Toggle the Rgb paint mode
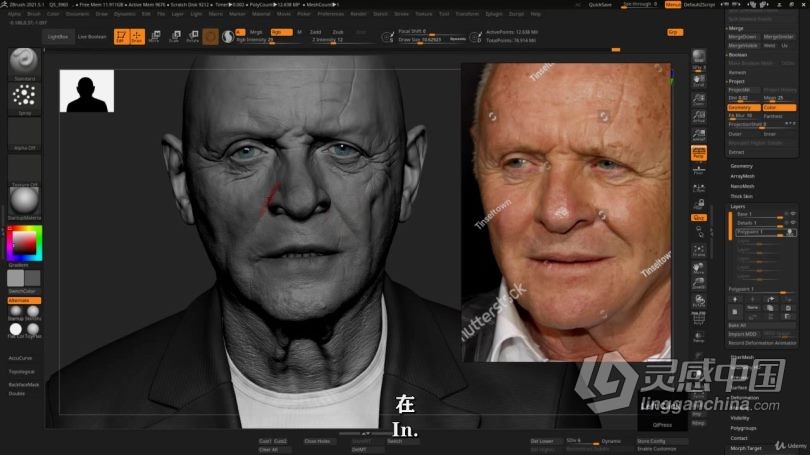The width and height of the screenshot is (810, 455). tap(281, 32)
